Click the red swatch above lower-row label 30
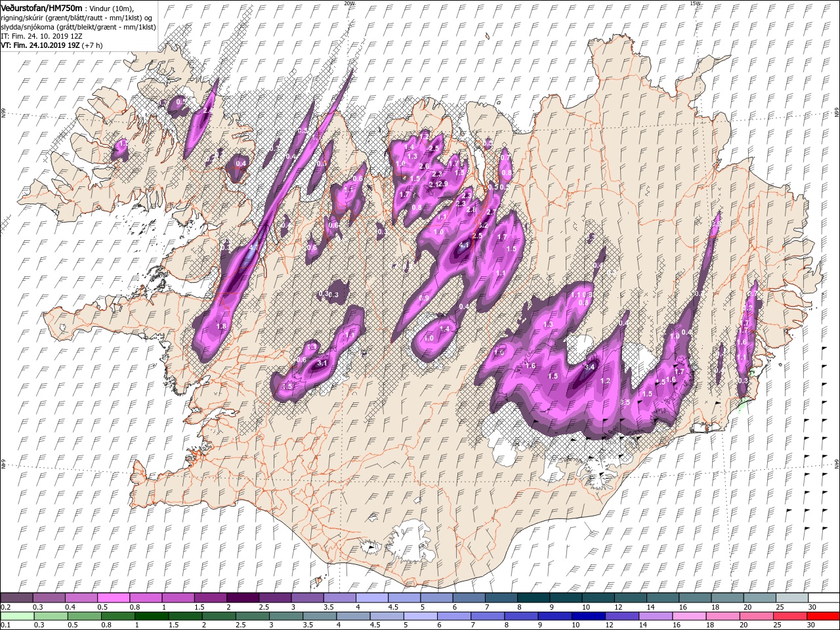Image resolution: width=840 pixels, height=630 pixels. pyautogui.click(x=823, y=616)
